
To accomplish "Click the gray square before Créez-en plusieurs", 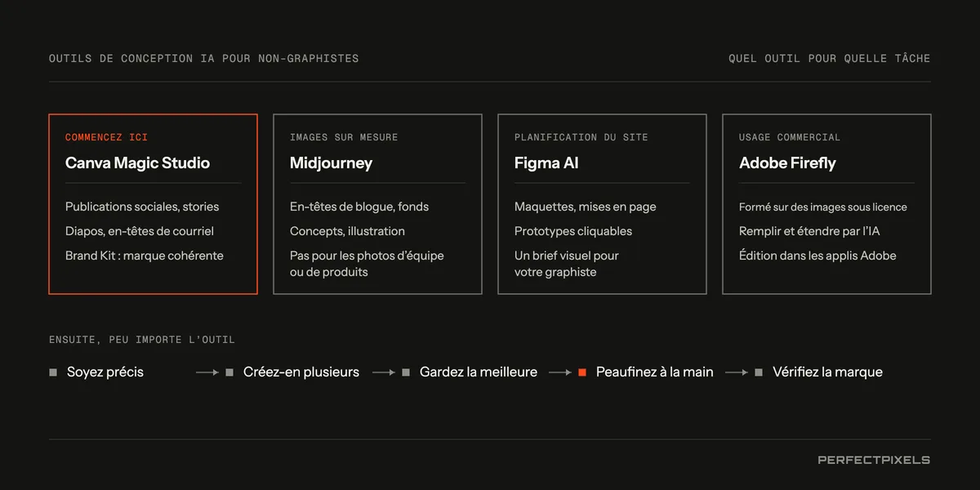I will (229, 372).
